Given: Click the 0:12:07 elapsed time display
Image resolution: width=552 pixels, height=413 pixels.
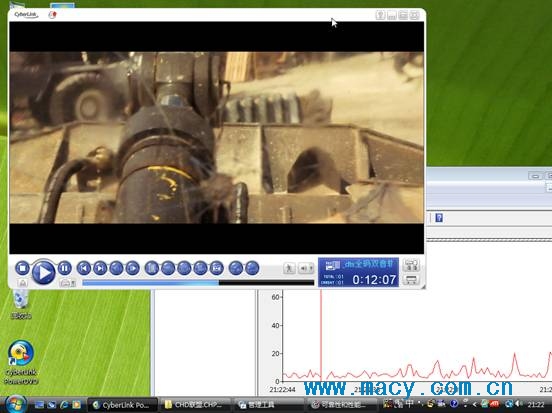Looking at the screenshot, I should tap(374, 280).
